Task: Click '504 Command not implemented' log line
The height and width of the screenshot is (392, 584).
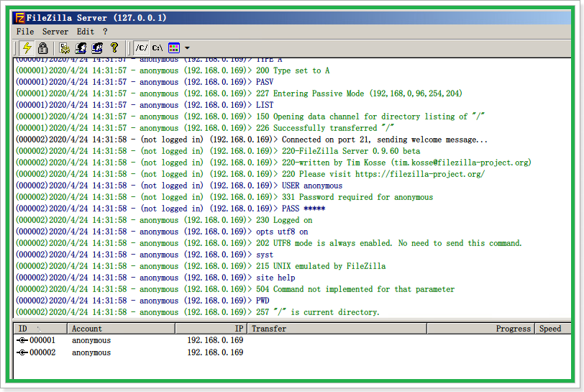Action: tap(235, 290)
